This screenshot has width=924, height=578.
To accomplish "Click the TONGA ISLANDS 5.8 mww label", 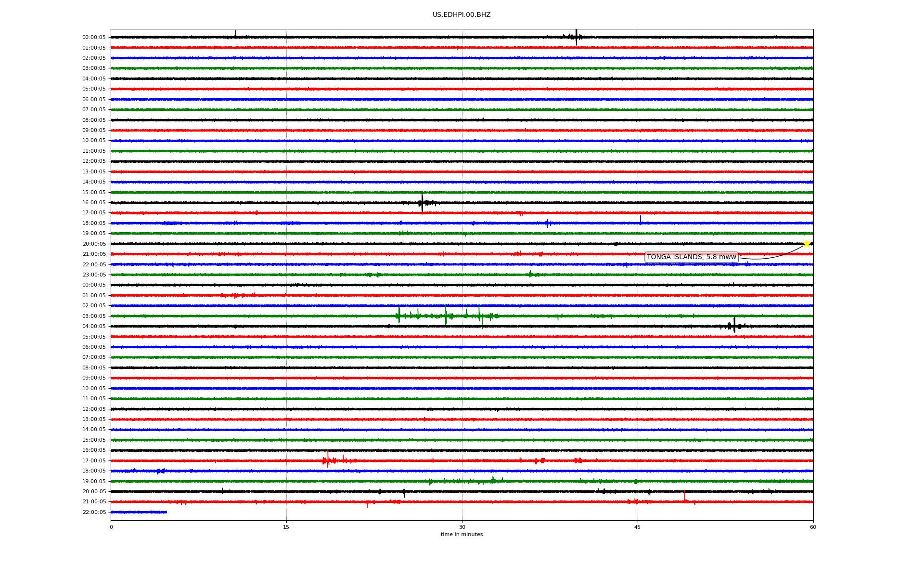I will pos(691,257).
